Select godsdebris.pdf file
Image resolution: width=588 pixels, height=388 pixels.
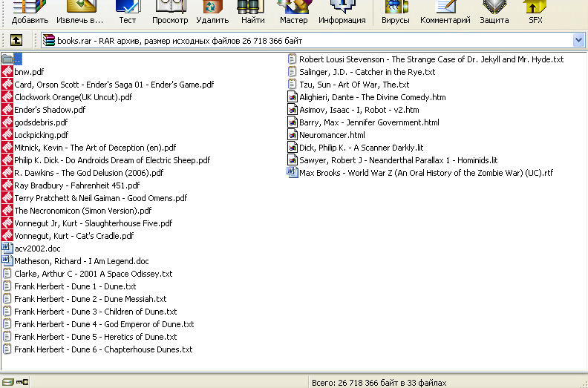click(41, 122)
